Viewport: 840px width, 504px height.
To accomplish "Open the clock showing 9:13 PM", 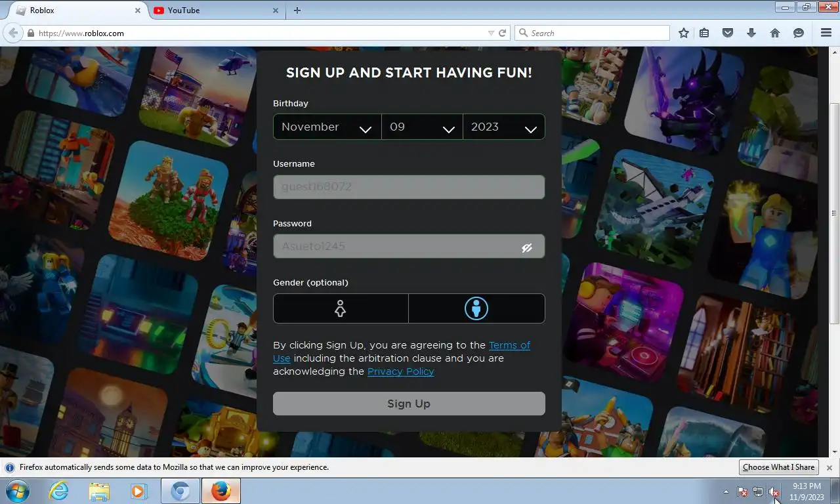I will pyautogui.click(x=807, y=492).
